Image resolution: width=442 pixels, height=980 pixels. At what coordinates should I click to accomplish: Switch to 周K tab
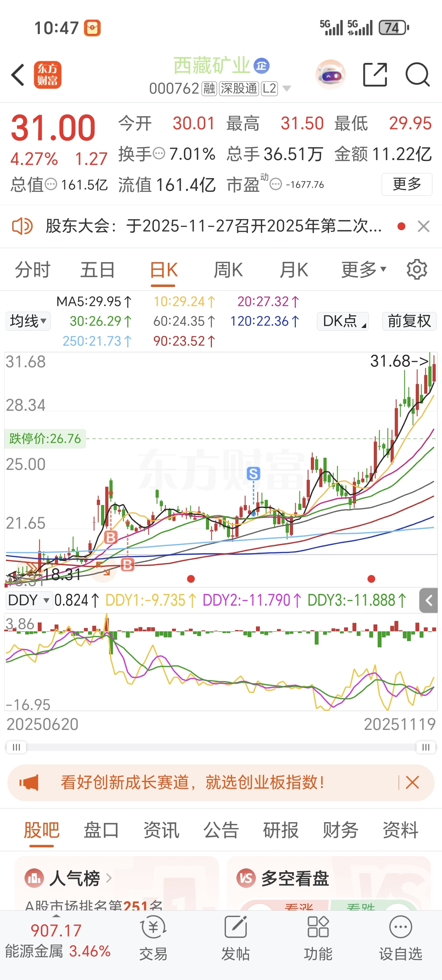(228, 270)
